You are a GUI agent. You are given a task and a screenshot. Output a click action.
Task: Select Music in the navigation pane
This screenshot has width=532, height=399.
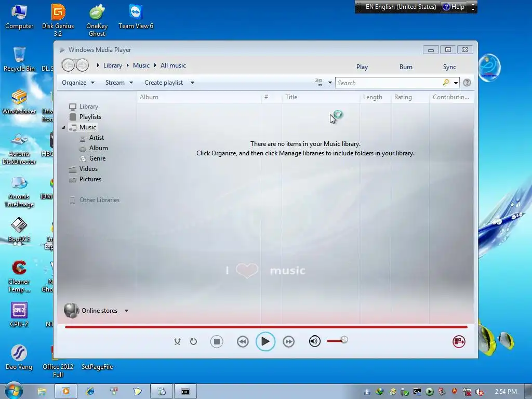point(87,127)
